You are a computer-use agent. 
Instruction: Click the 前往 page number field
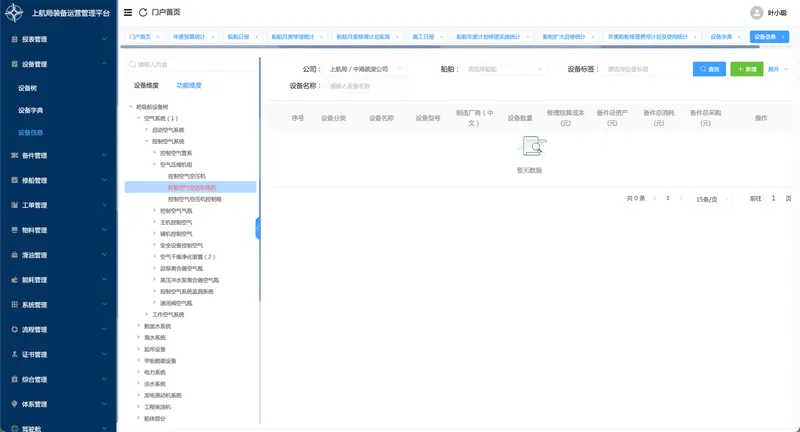point(773,198)
